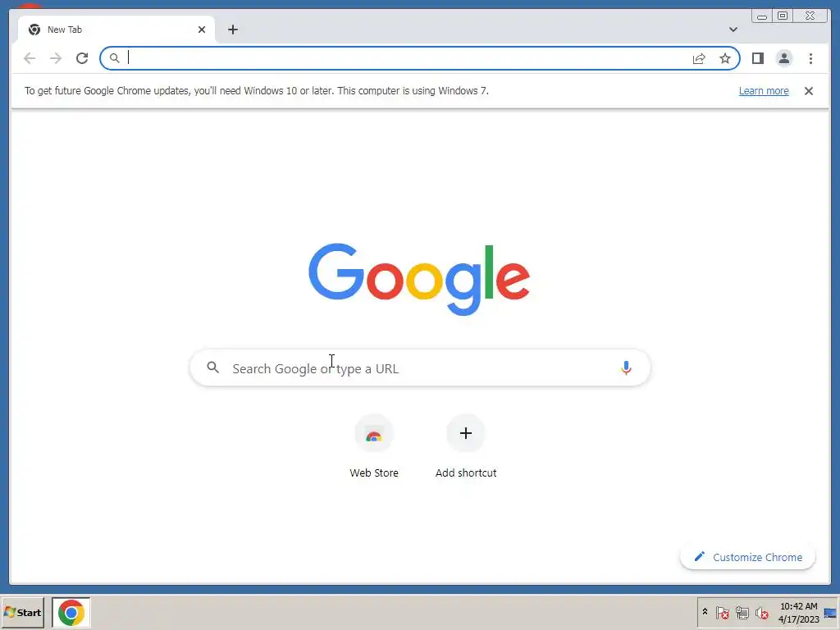Viewport: 840px width, 630px height.
Task: Start voice search with the microphone icon
Action: tap(626, 368)
